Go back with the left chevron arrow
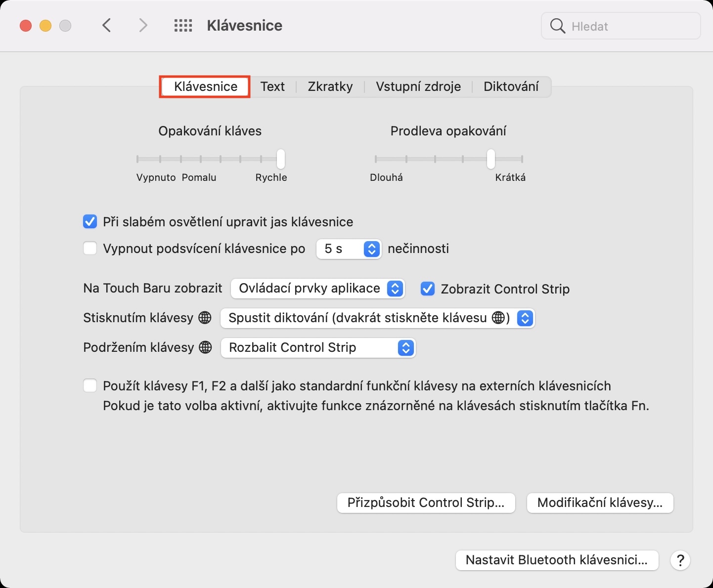The image size is (713, 588). 106,25
